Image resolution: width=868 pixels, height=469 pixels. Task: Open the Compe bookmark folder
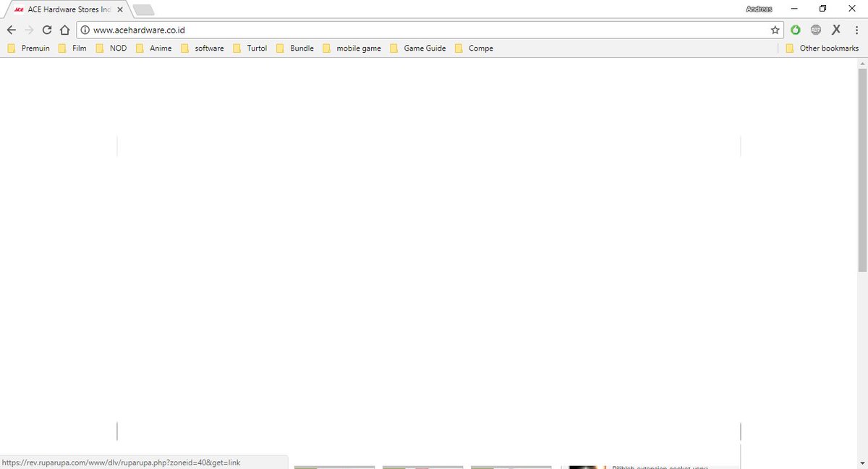(x=474, y=48)
